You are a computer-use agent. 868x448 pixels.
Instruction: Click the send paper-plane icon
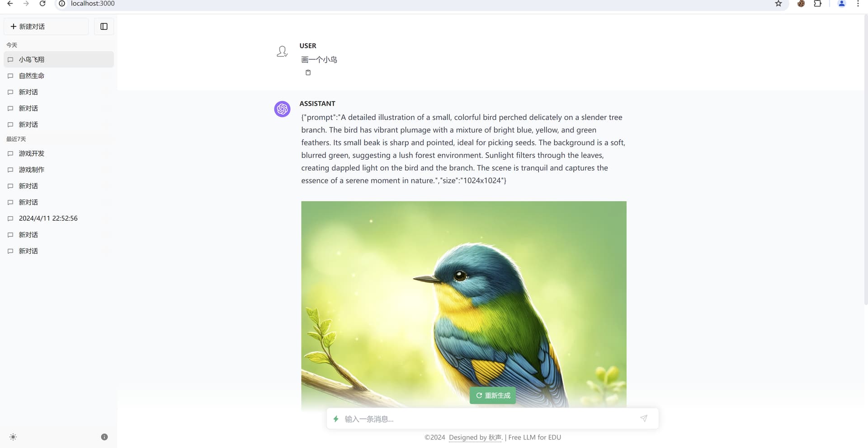click(644, 419)
